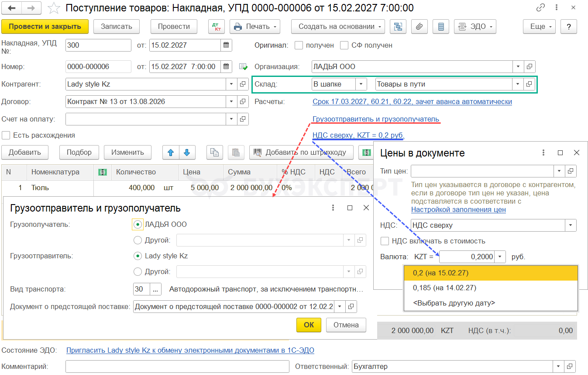Viewport: 588px width, 375px height.
Task: Open Договор Контракт № 13 card icon
Action: coord(243,101)
